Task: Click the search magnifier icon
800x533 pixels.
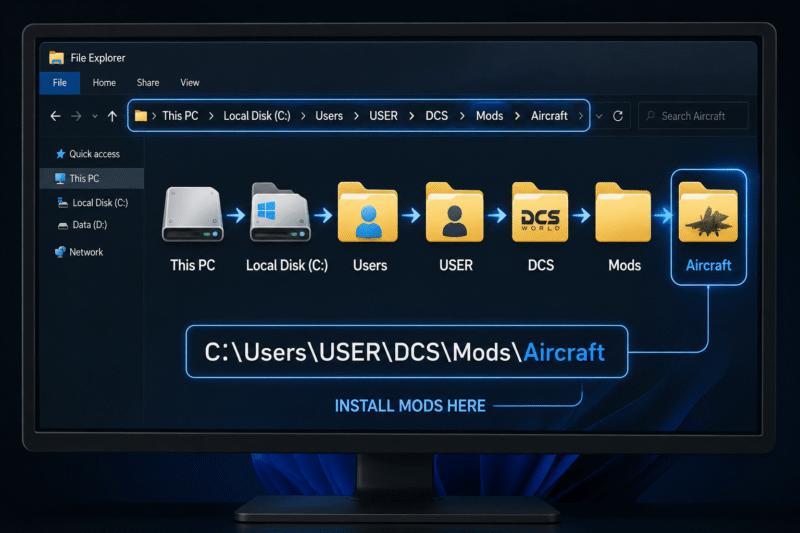Action: coord(651,116)
